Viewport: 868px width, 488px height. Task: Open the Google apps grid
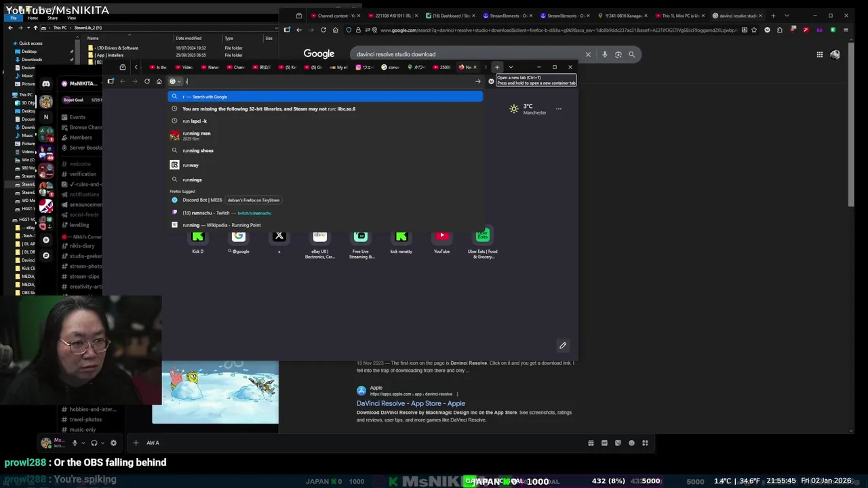tap(819, 54)
